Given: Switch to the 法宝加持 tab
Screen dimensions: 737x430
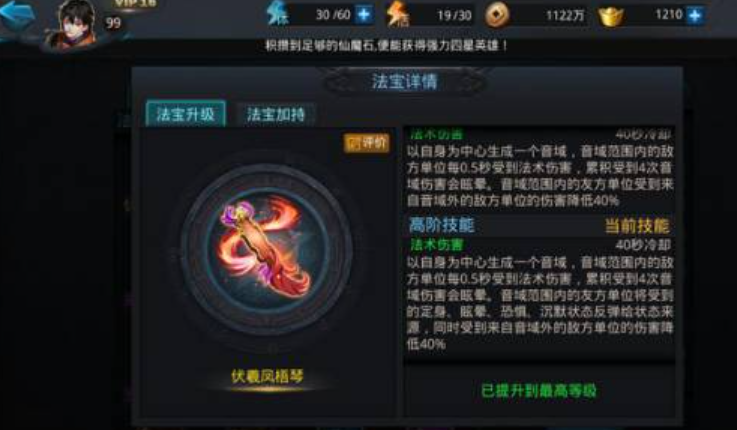Looking at the screenshot, I should click(x=276, y=114).
